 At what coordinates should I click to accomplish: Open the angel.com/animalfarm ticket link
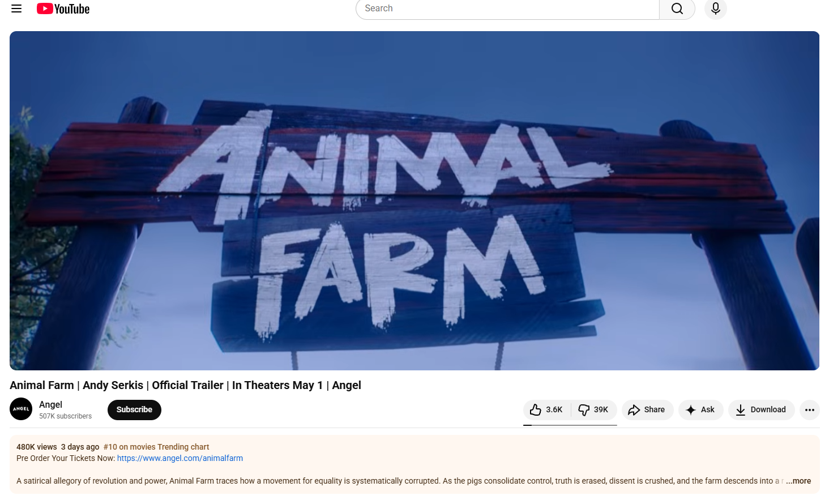pyautogui.click(x=180, y=458)
